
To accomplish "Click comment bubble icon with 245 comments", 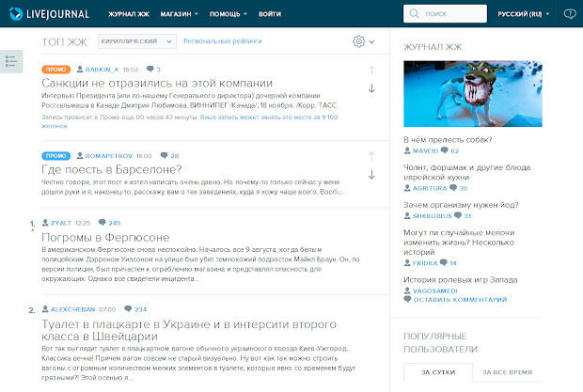I will point(102,223).
